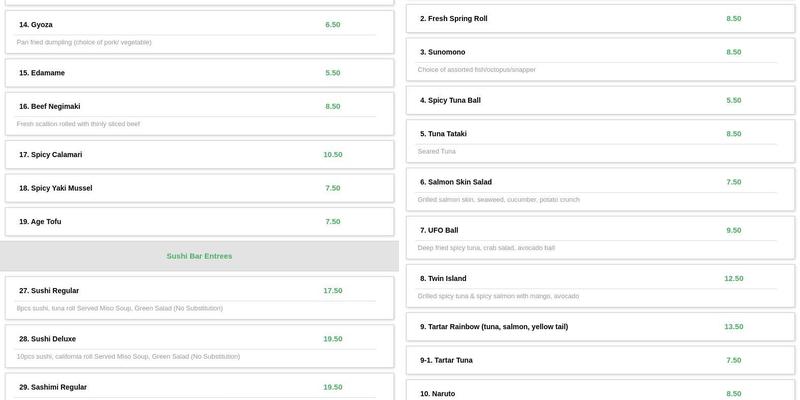This screenshot has width=800, height=400.
Task: Open the Tartar Tuna item
Action: point(599,360)
